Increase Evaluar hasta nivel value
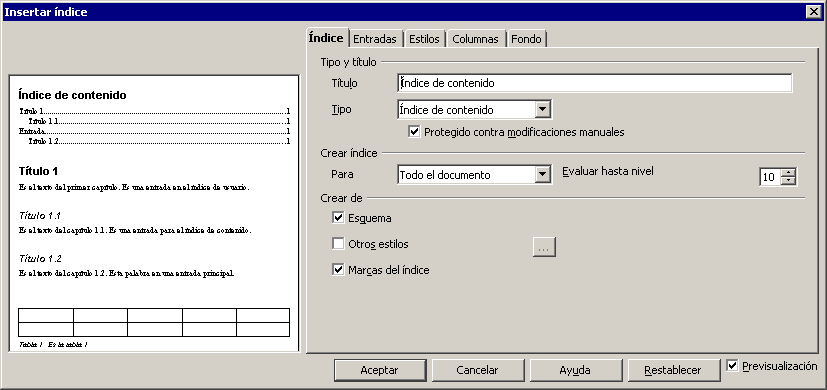The height and width of the screenshot is (390, 827). point(788,173)
